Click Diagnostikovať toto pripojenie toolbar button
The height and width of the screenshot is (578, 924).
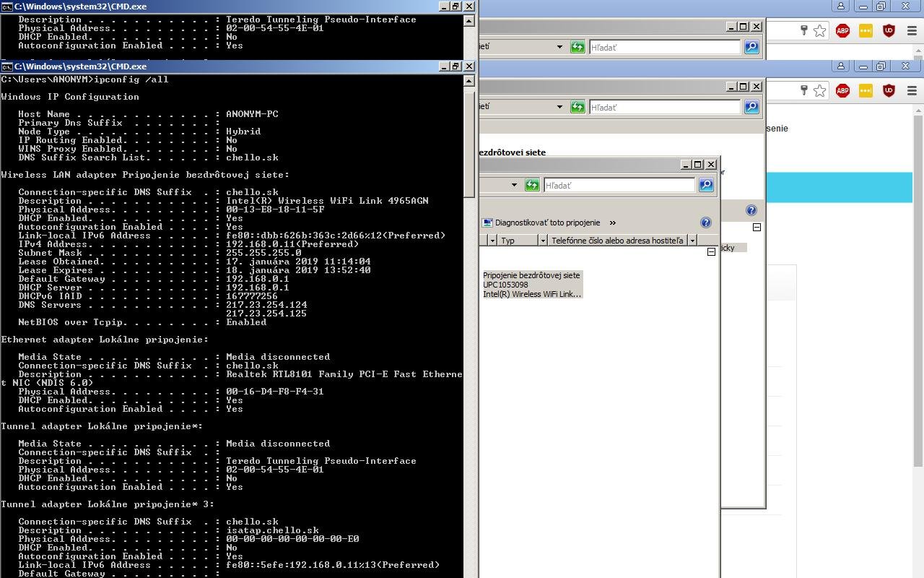(x=541, y=223)
